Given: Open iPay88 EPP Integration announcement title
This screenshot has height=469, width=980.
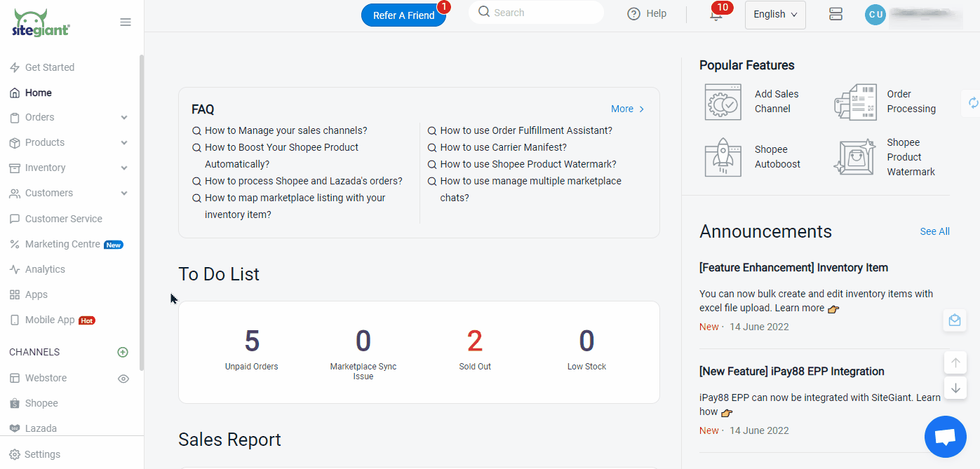Looking at the screenshot, I should click(791, 372).
